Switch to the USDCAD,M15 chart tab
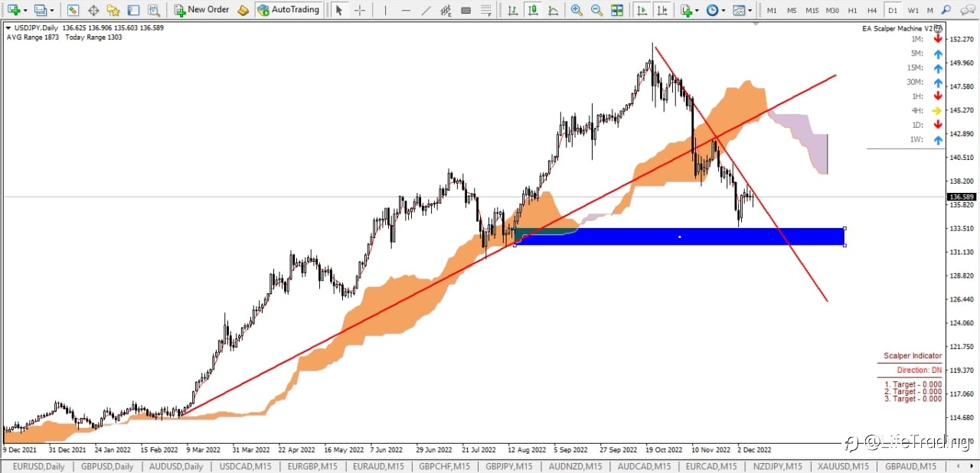The height and width of the screenshot is (473, 980). click(x=247, y=466)
